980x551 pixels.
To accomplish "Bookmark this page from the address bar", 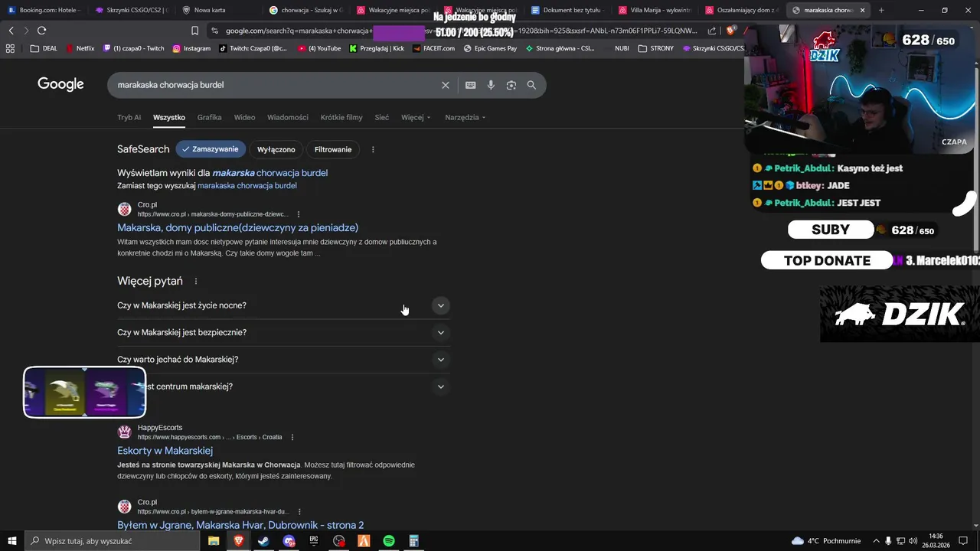I will [194, 31].
